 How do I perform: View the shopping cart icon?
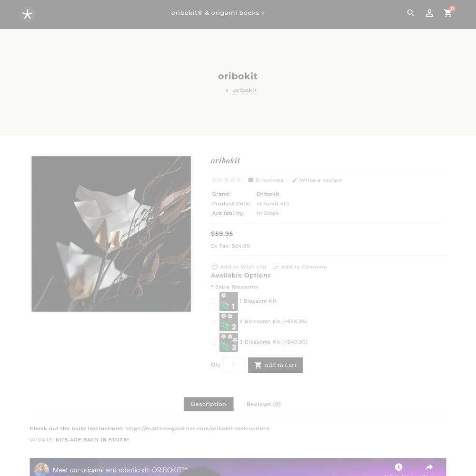[448, 13]
